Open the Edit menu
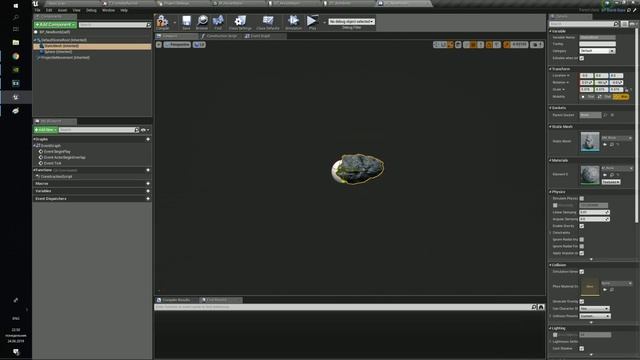Screen dimensions: 640x360 (49, 10)
